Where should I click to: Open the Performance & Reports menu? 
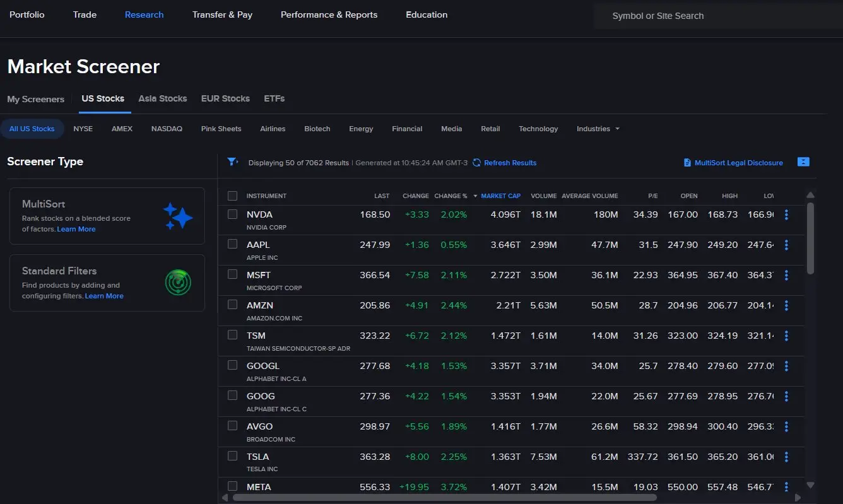point(329,15)
